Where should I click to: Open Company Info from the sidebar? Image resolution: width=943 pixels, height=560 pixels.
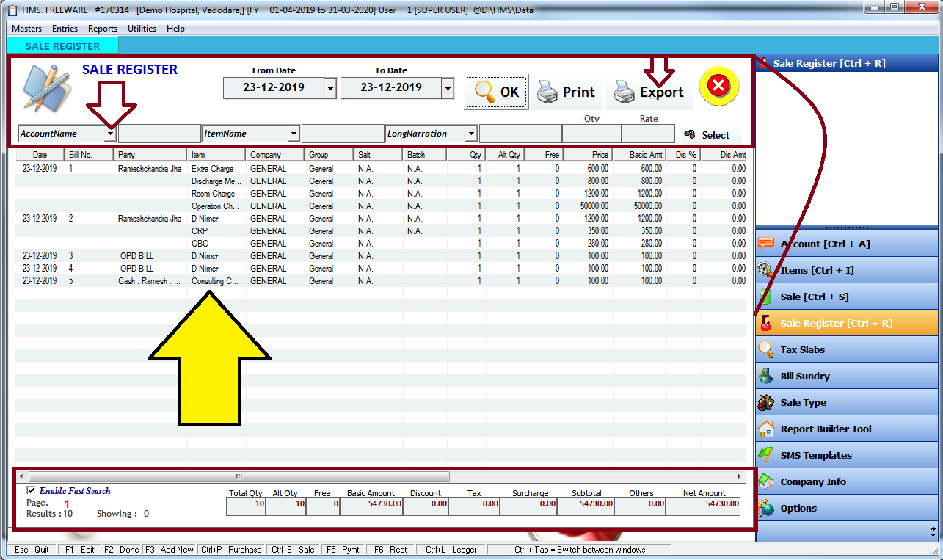765,481
